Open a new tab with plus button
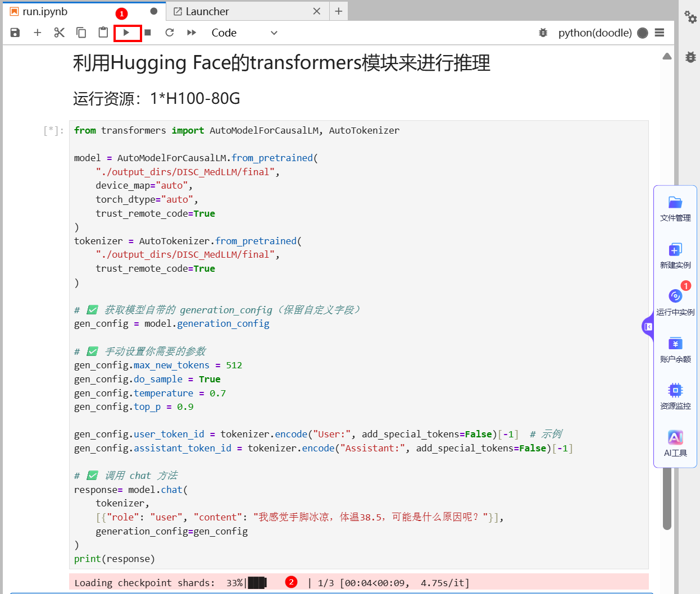This screenshot has width=700, height=594. tap(339, 11)
